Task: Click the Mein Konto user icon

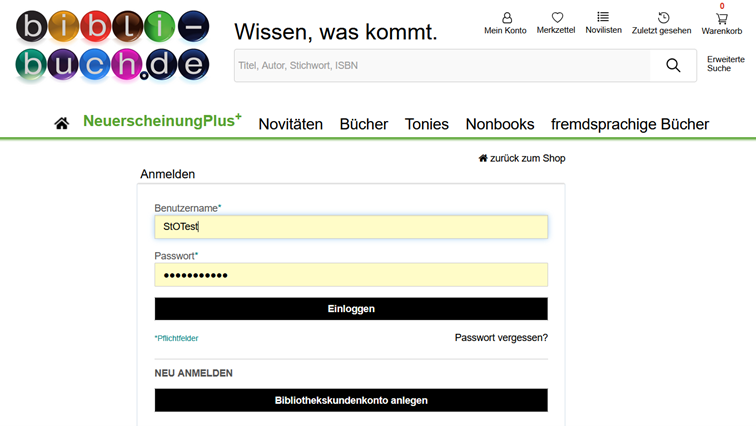Action: pyautogui.click(x=506, y=18)
